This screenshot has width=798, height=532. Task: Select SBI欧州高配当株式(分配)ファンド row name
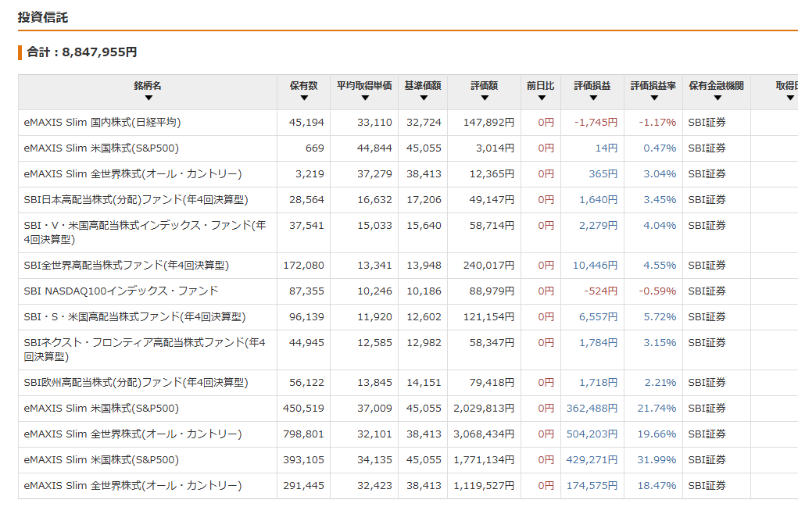(x=136, y=383)
